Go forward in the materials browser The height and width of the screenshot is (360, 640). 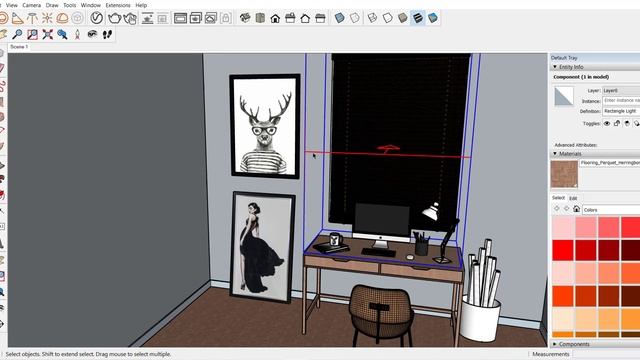point(567,209)
